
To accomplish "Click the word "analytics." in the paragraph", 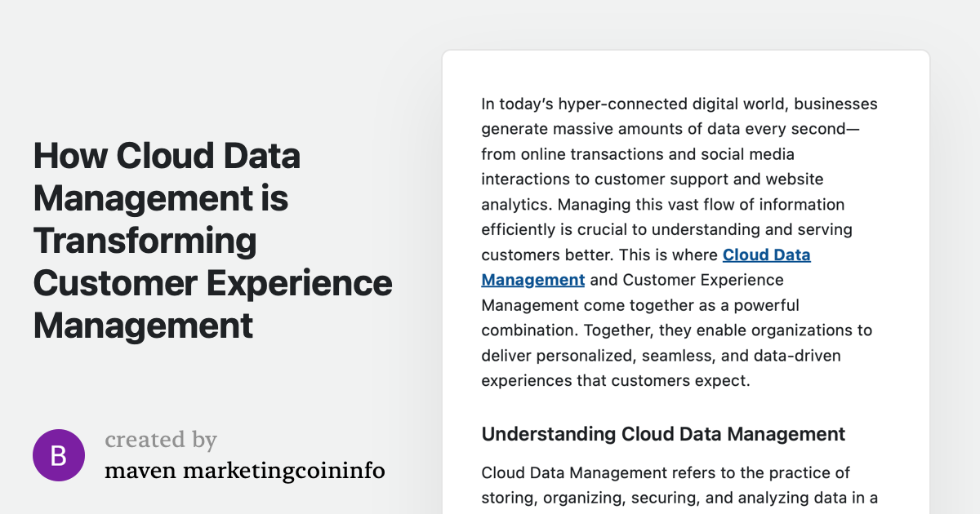I will pos(516,204).
